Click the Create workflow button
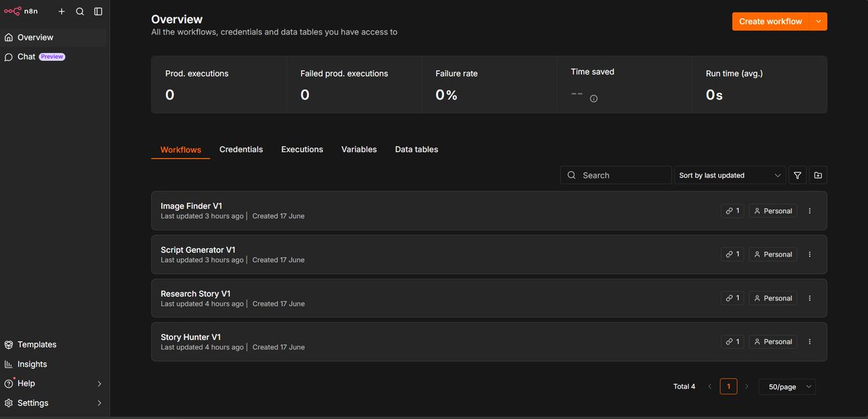868x419 pixels. 770,22
